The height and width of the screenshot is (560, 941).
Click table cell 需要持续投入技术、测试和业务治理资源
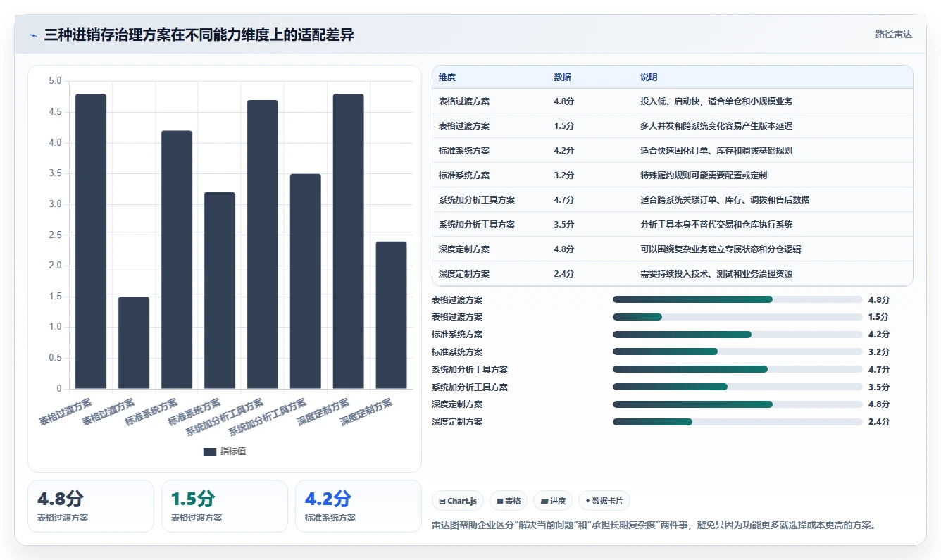coord(716,274)
